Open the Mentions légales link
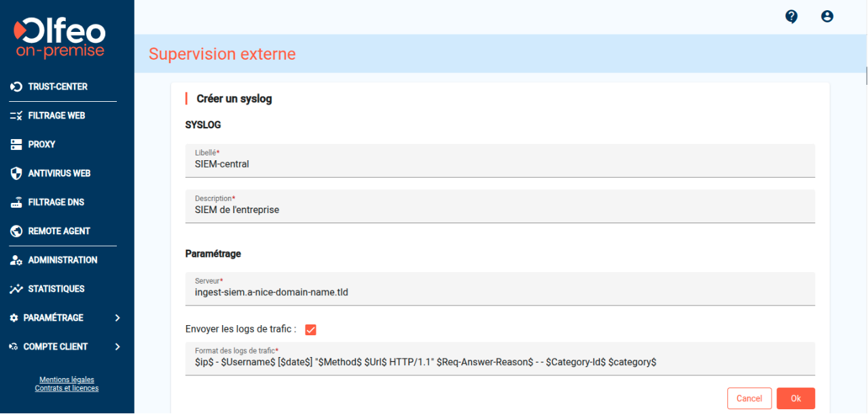This screenshot has height=414, width=868. coord(67,379)
